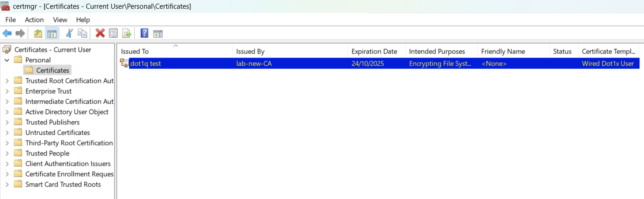Select the Smart Card Trusted Roots folder
Viewport: 644px width, 199px height.
[63, 184]
